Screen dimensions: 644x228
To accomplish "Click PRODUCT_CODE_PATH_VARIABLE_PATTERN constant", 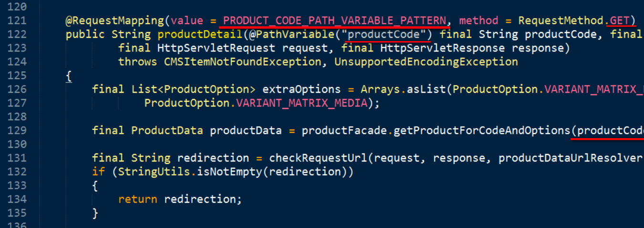I will [335, 21].
